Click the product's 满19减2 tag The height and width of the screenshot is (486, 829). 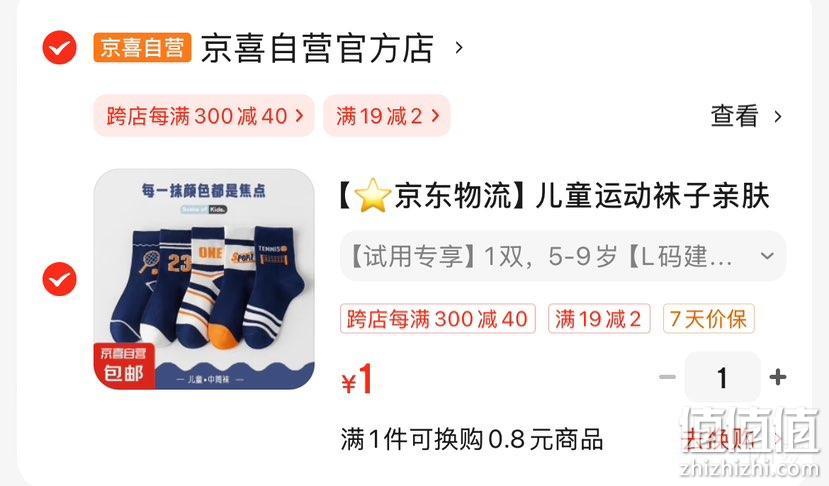[x=598, y=319]
